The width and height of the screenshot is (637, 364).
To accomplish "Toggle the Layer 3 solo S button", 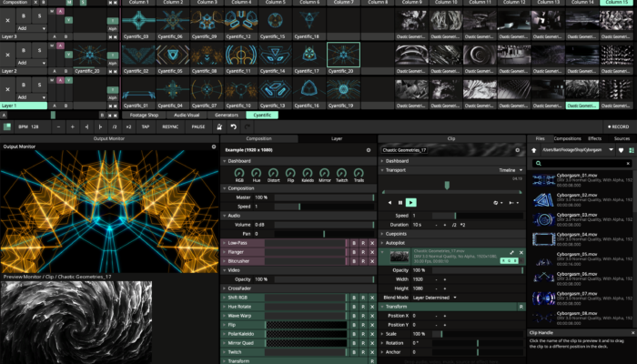I will tap(40, 15).
